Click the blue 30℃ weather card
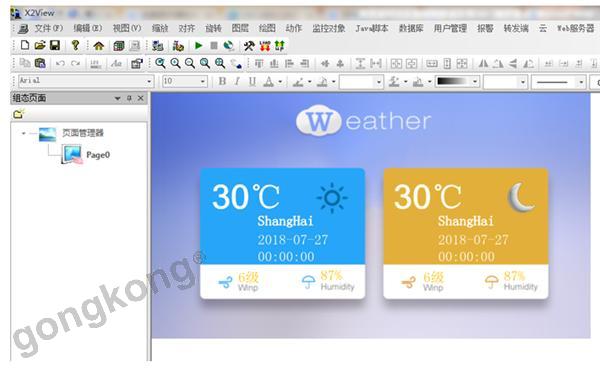The image size is (600, 372). click(x=282, y=233)
